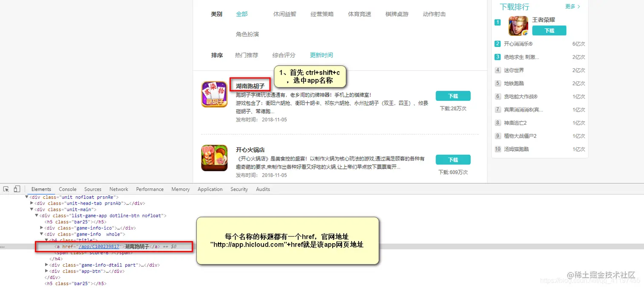Click the 开心火锅店 game icon
644x288 pixels.
214,158
